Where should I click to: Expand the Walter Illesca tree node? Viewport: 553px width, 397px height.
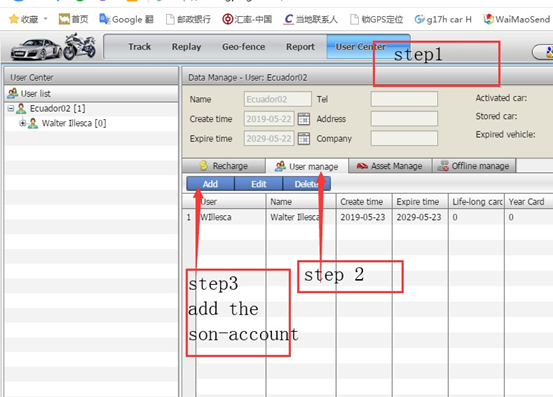(x=23, y=123)
